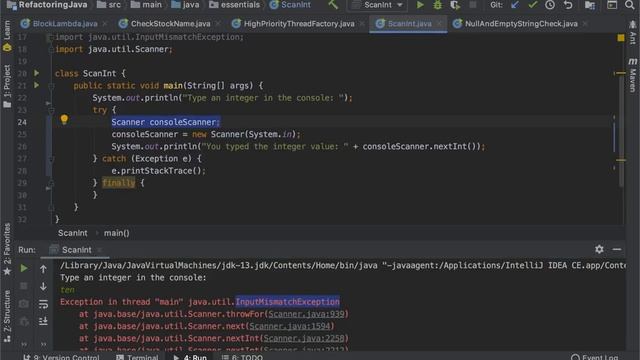Commit changes with Git green checkmark icon
The height and width of the screenshot is (360, 640).
pyautogui.click(x=532, y=5)
